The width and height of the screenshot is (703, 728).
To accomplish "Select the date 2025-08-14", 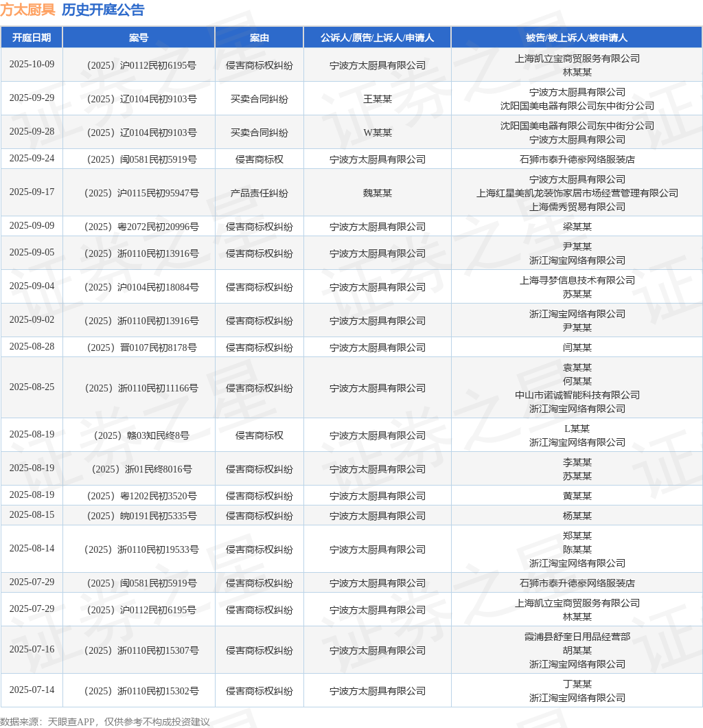I will [32, 549].
